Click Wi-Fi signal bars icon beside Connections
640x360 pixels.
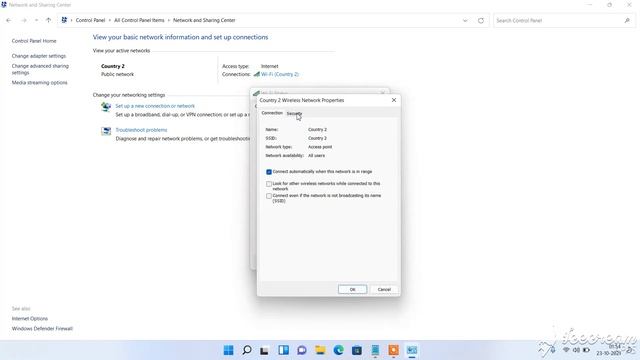[256, 74]
